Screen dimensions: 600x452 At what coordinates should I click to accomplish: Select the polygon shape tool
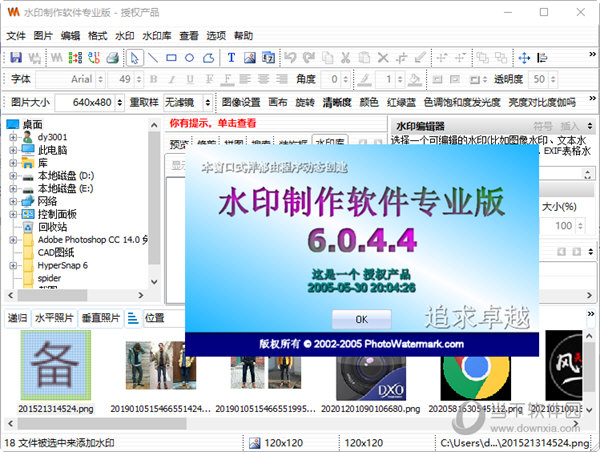pyautogui.click(x=208, y=58)
